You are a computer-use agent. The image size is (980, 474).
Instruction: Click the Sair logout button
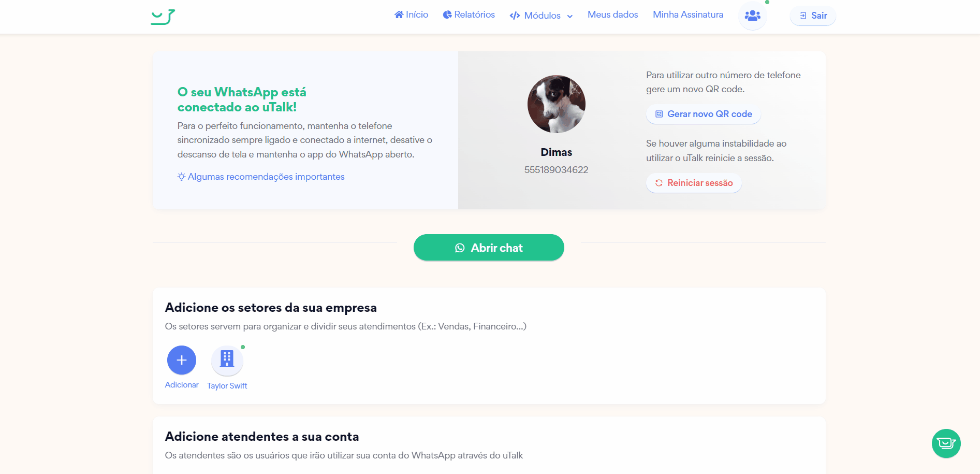[813, 16]
